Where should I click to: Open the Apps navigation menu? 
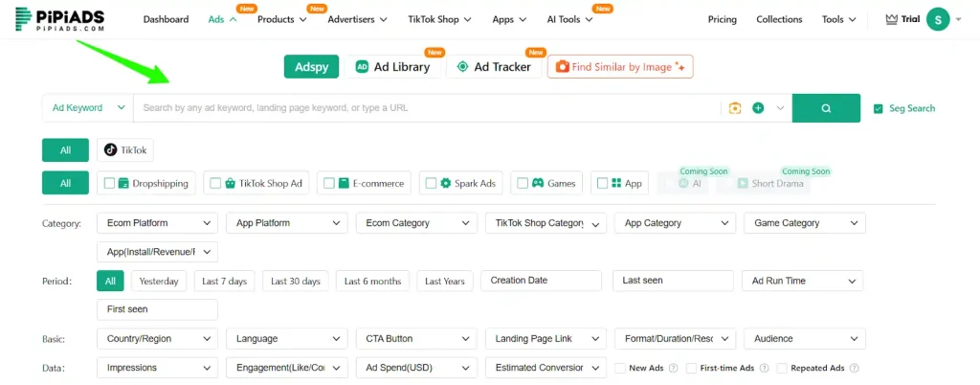tap(509, 19)
